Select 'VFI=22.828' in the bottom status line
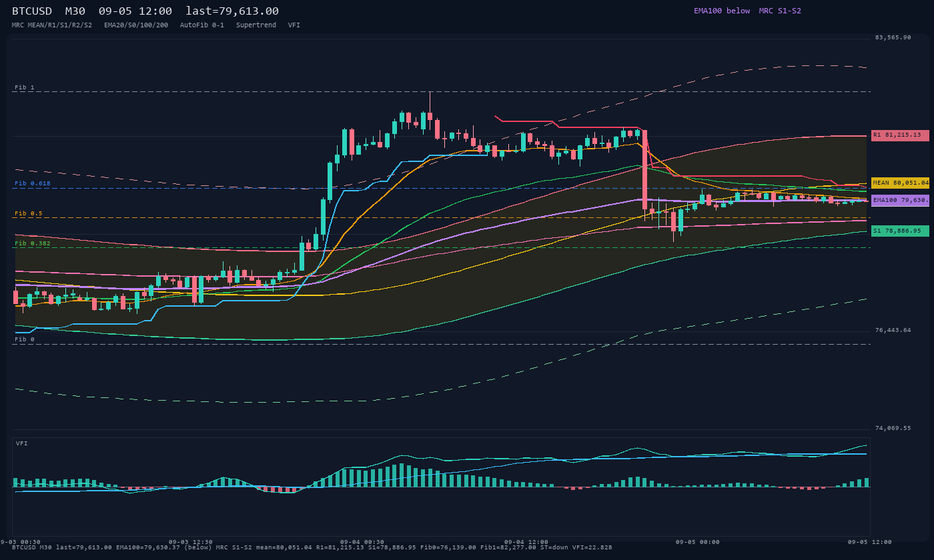This screenshot has width=934, height=560. (x=592, y=547)
